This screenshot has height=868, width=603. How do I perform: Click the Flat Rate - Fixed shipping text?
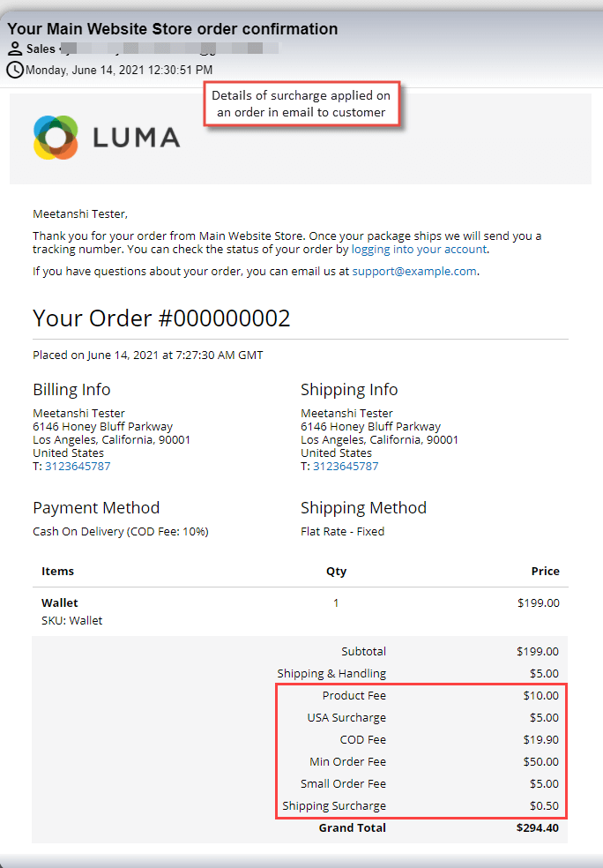pos(342,531)
